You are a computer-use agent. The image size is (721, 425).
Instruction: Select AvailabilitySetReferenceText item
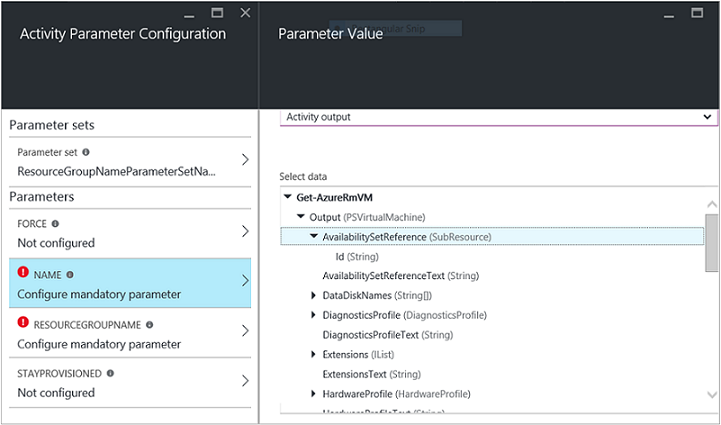pos(399,276)
